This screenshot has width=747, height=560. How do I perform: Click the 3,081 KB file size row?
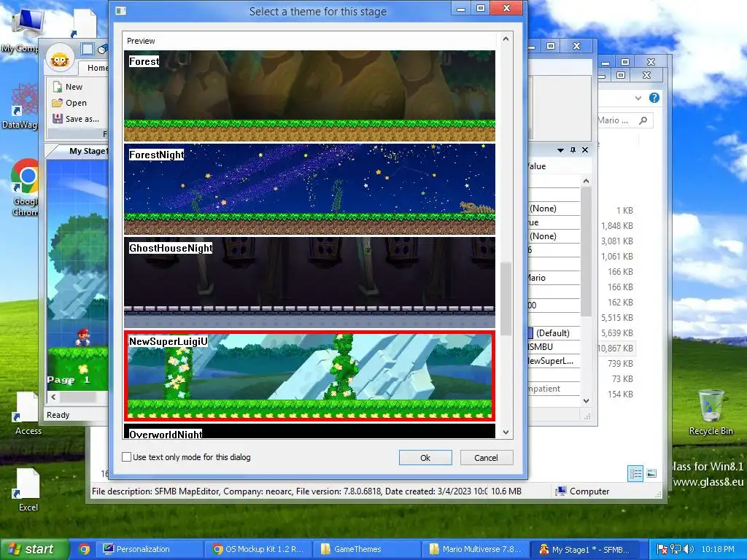617,241
